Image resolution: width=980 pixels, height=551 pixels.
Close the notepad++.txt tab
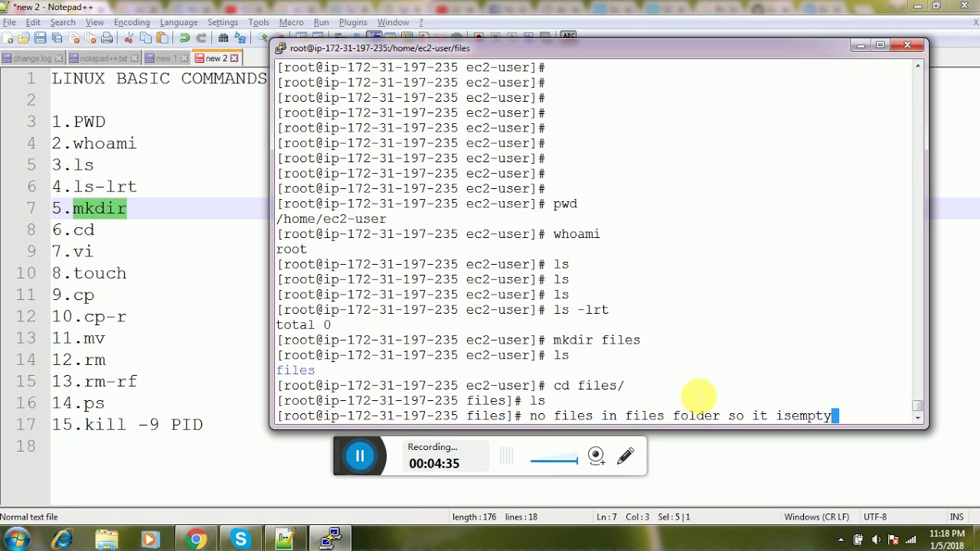[x=135, y=58]
